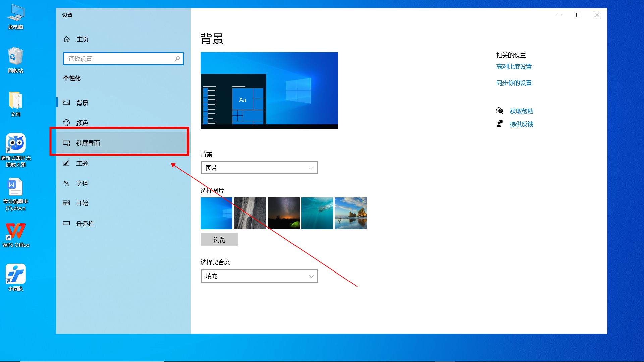Click the taskbar icon beside 任务栏
The height and width of the screenshot is (362, 644).
[66, 223]
